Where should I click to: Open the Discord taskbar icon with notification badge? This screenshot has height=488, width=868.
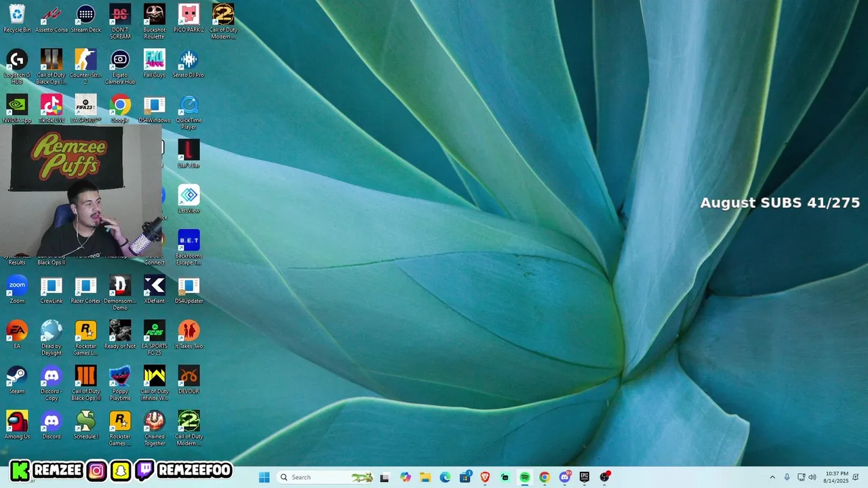tap(565, 477)
